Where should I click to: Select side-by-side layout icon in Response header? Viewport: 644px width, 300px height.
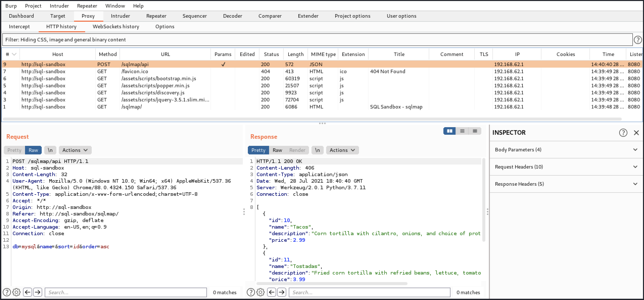(449, 131)
